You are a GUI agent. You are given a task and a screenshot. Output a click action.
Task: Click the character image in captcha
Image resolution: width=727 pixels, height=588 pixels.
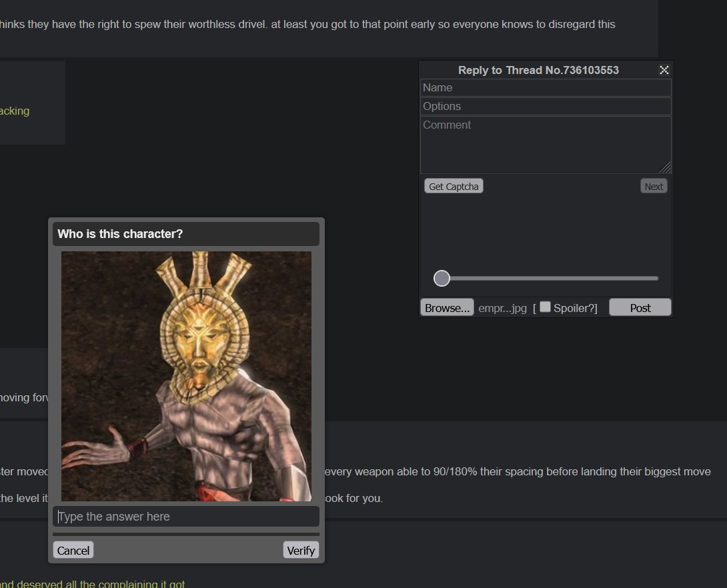(186, 376)
